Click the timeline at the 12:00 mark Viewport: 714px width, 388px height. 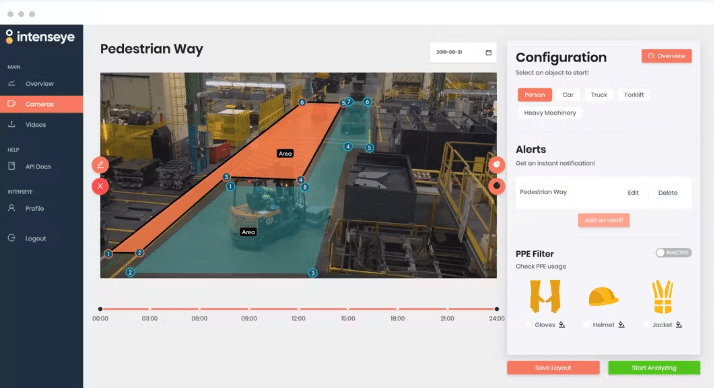(299, 309)
